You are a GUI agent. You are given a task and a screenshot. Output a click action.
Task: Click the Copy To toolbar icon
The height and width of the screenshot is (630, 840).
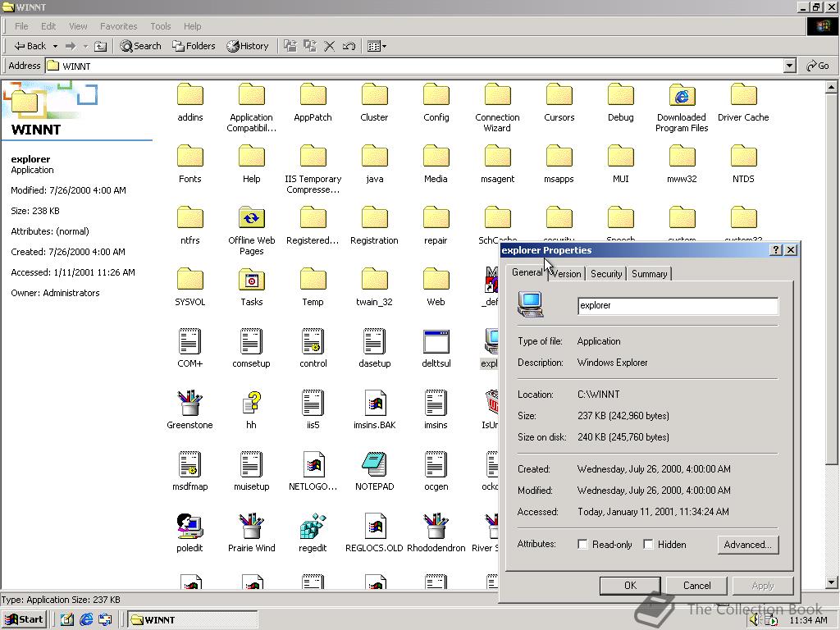[309, 46]
